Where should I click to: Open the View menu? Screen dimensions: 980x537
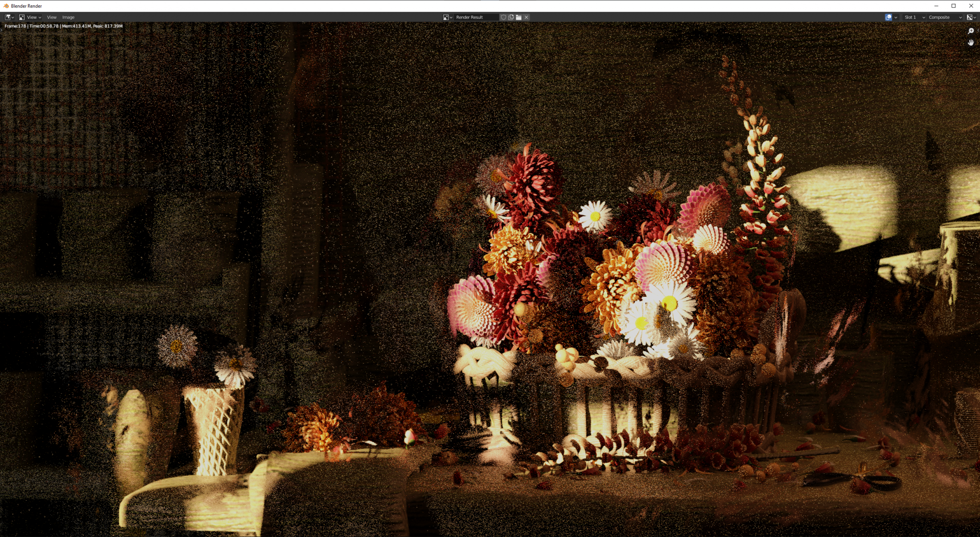coord(51,17)
